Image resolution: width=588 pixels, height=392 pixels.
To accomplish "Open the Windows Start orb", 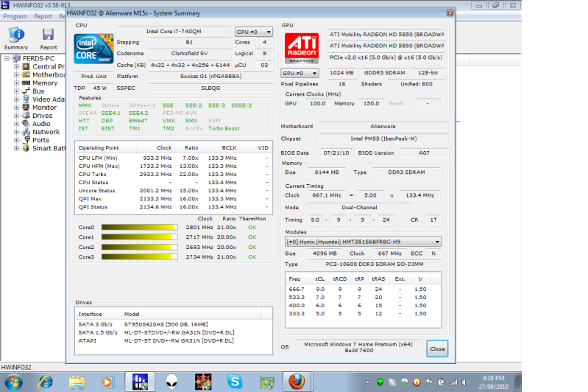I will coord(13,382).
